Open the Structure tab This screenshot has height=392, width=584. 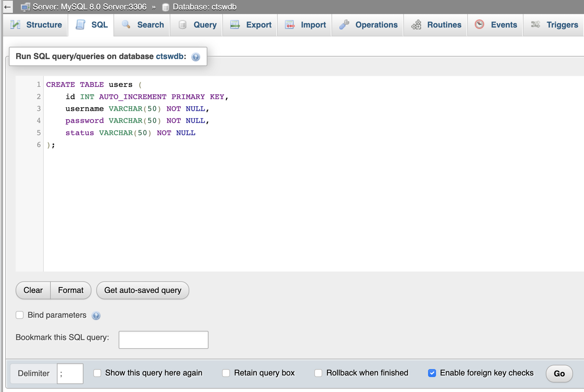click(36, 25)
